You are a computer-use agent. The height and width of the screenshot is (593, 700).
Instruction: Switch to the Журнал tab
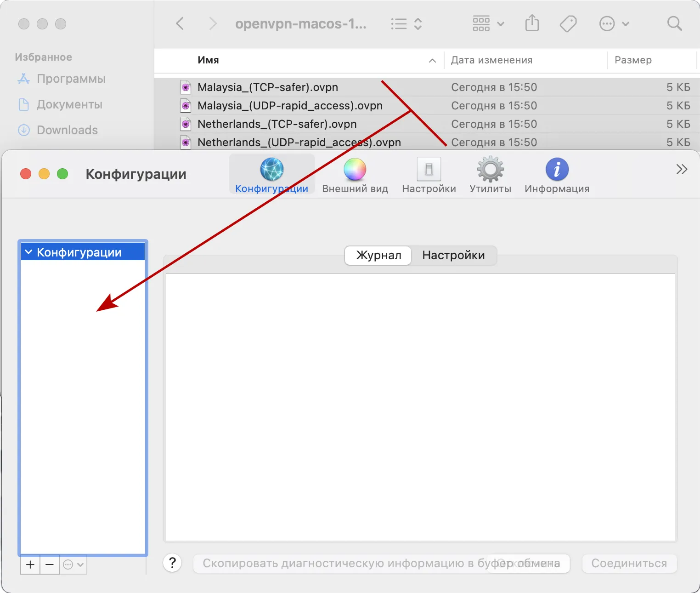(378, 255)
